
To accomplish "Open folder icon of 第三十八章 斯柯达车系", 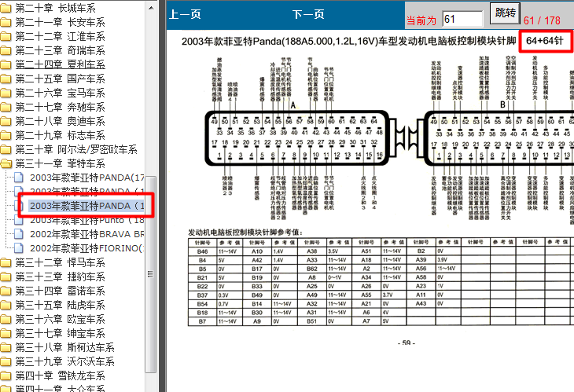I will point(6,347).
